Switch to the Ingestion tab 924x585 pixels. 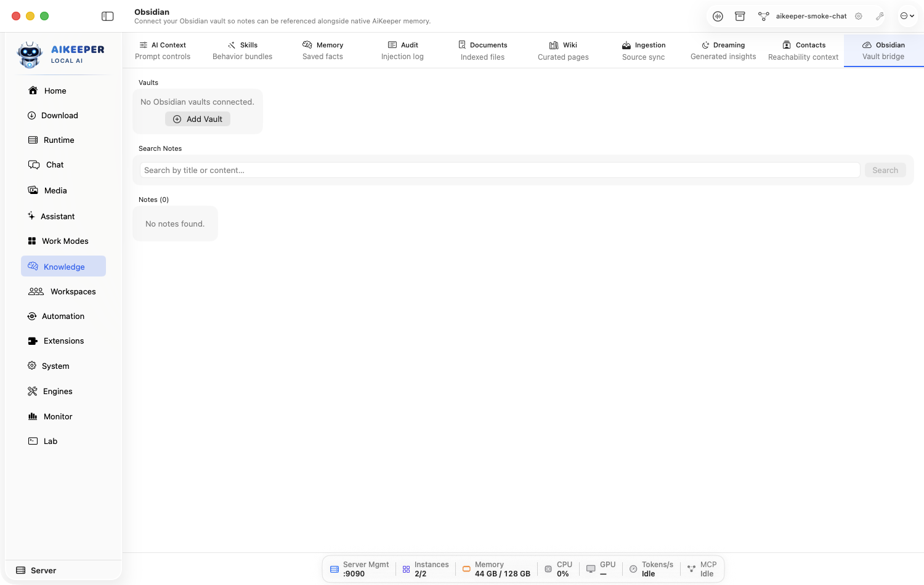click(644, 50)
